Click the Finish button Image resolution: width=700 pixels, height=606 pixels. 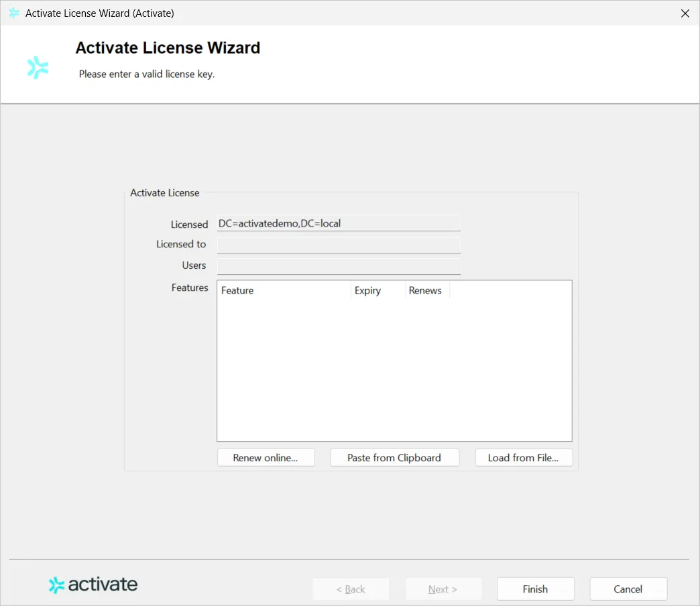point(535,589)
